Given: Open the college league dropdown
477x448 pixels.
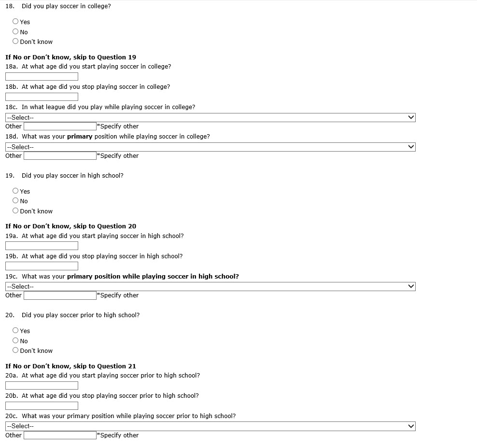Looking at the screenshot, I should pyautogui.click(x=210, y=117).
